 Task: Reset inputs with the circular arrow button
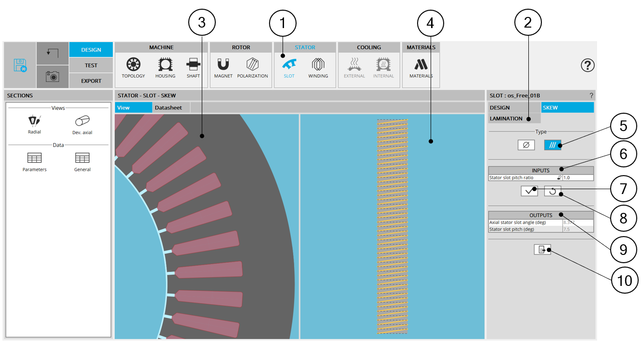point(552,191)
